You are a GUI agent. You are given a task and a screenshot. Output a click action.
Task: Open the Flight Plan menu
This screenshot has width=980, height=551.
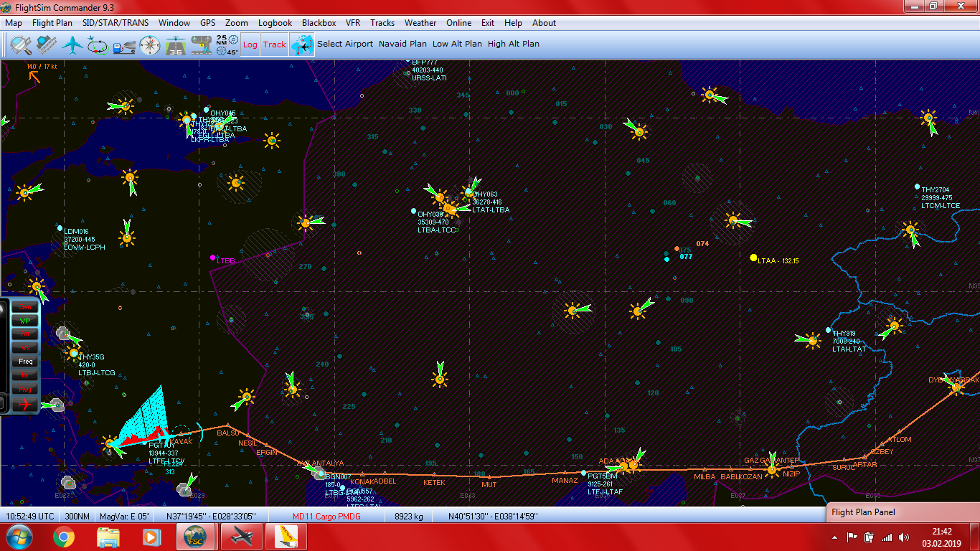(52, 23)
